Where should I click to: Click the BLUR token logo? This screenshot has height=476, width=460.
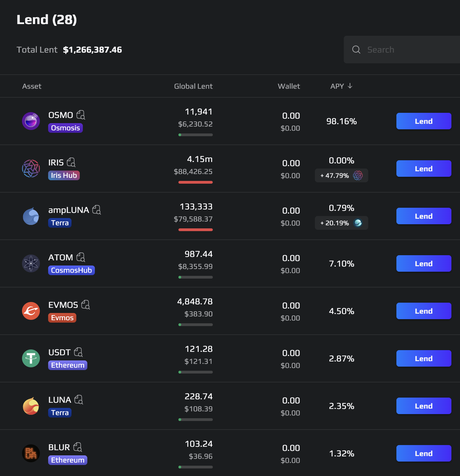coord(31,453)
